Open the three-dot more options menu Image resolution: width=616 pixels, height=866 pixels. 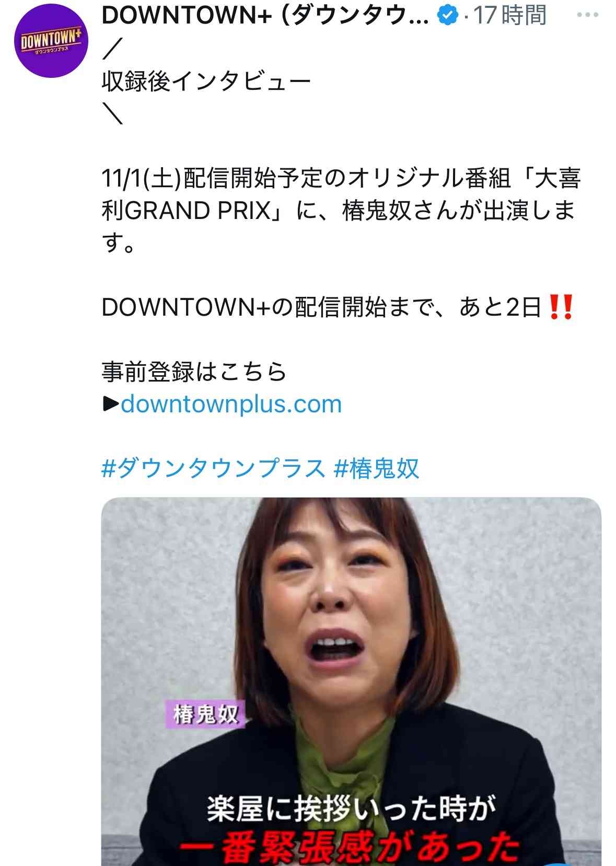tap(587, 15)
